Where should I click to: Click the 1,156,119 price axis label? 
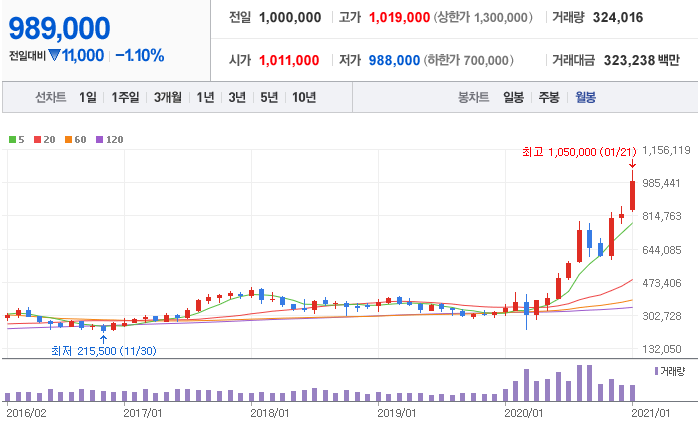click(666, 150)
